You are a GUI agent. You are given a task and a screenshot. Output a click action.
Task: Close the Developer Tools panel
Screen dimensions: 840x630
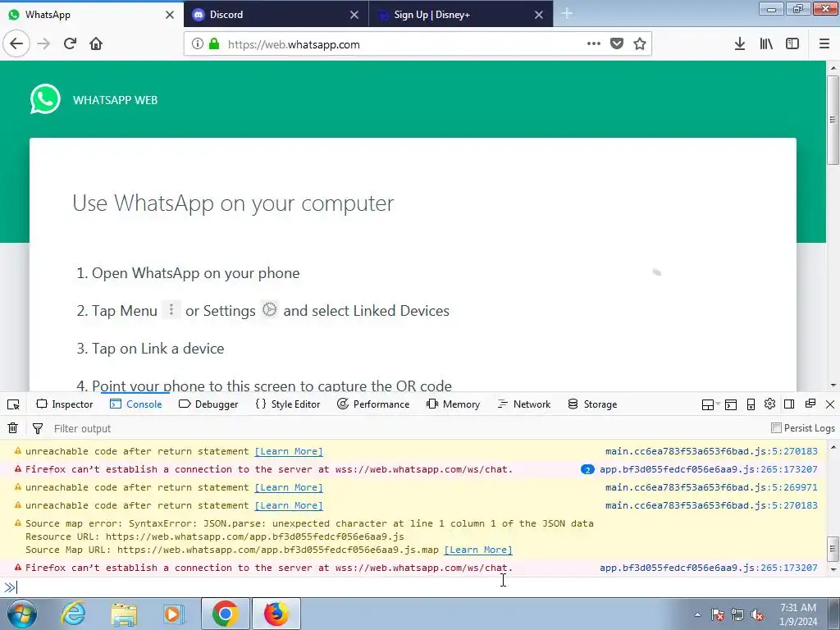[830, 404]
